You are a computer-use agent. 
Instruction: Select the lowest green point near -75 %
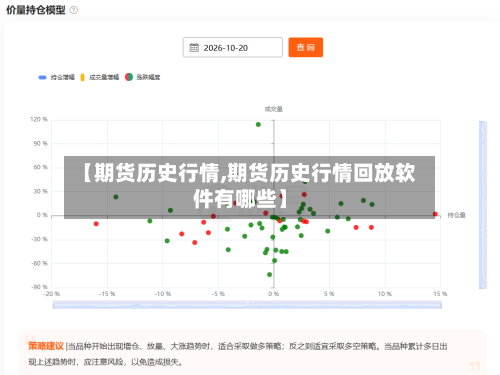coord(269,275)
